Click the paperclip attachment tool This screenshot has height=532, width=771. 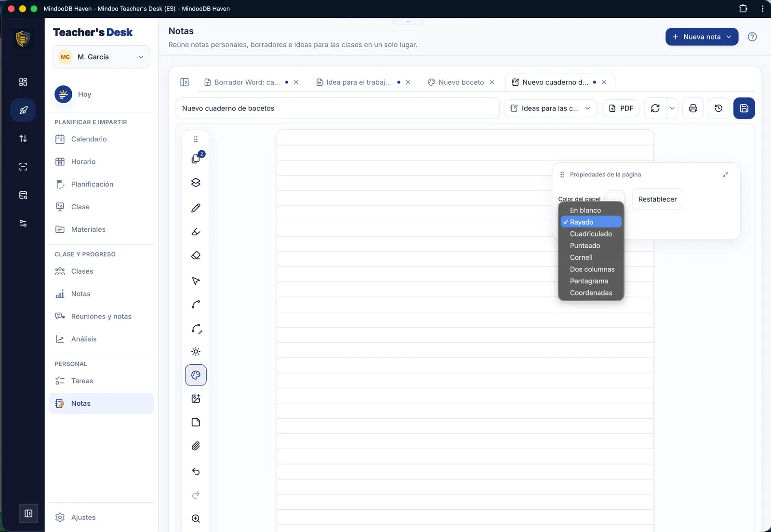tap(196, 446)
